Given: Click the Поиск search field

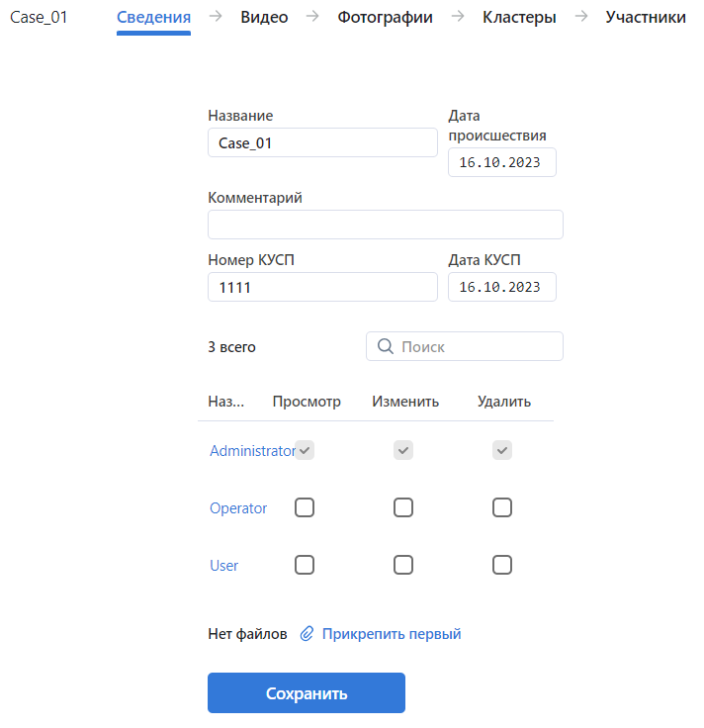Looking at the screenshot, I should coord(465,346).
